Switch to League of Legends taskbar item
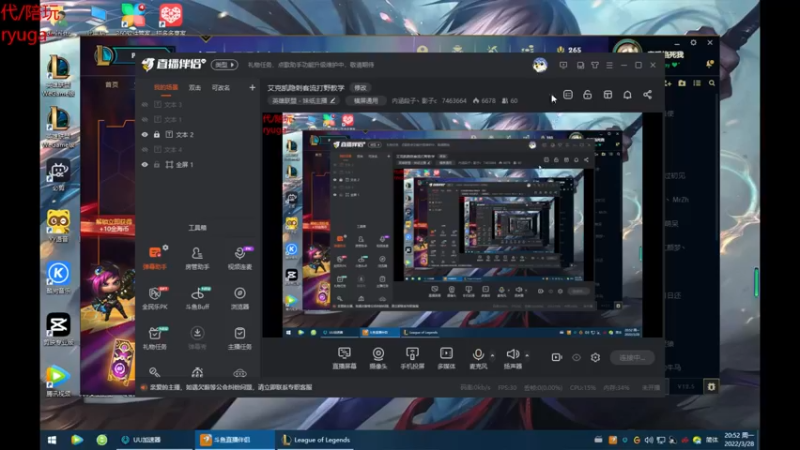The height and width of the screenshot is (450, 800). point(316,440)
